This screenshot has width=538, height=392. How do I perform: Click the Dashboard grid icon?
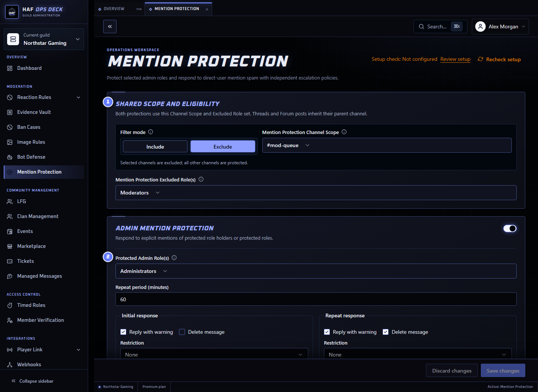coord(10,68)
